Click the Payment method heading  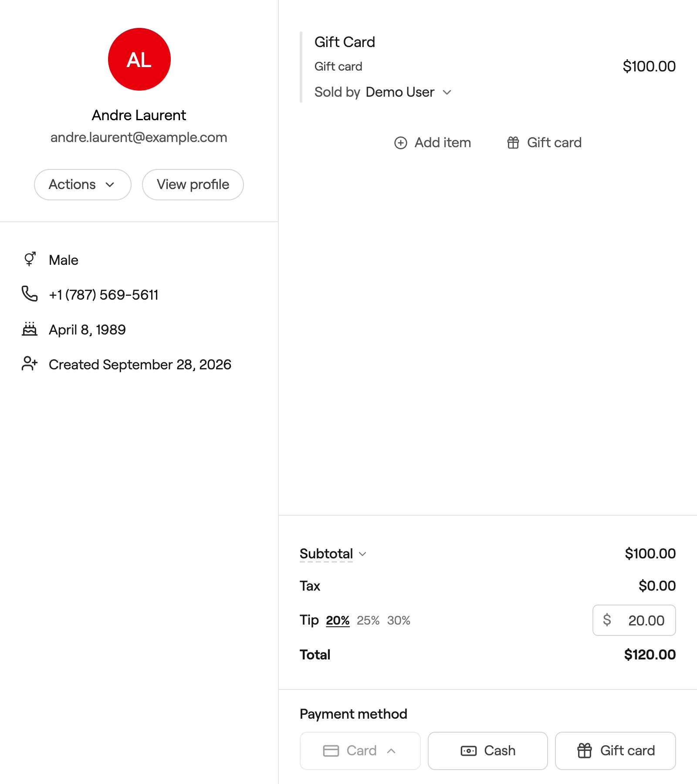353,714
